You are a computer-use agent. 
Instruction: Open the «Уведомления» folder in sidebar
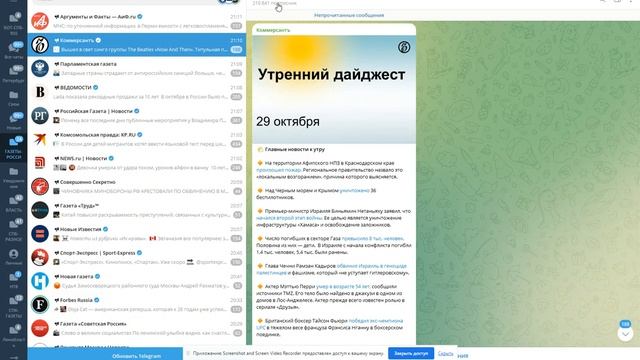pos(13,178)
